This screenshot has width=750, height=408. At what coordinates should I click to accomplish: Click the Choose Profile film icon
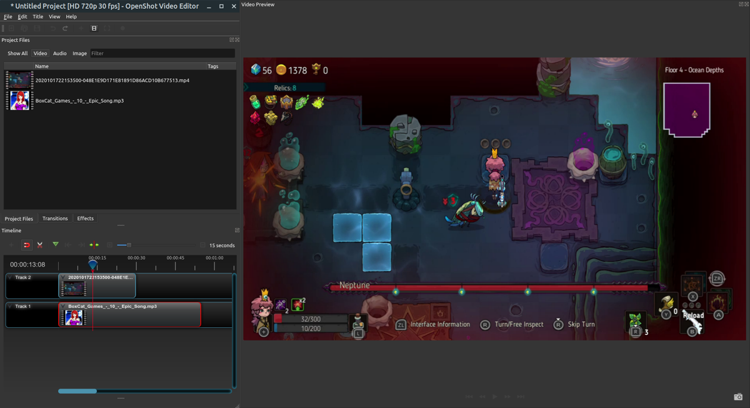pos(94,28)
